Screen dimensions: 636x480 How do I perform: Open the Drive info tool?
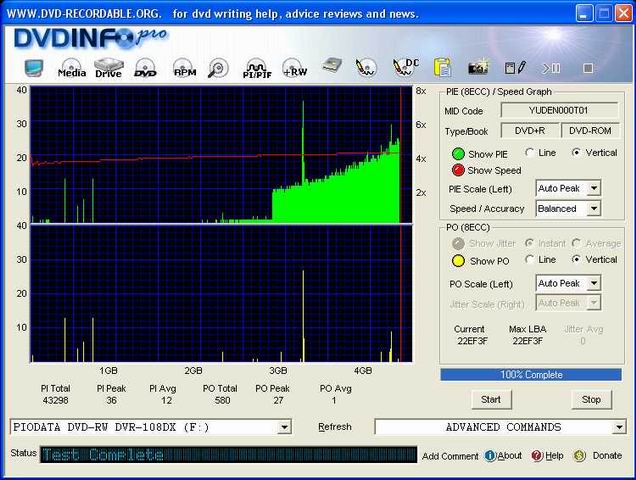(x=108, y=68)
